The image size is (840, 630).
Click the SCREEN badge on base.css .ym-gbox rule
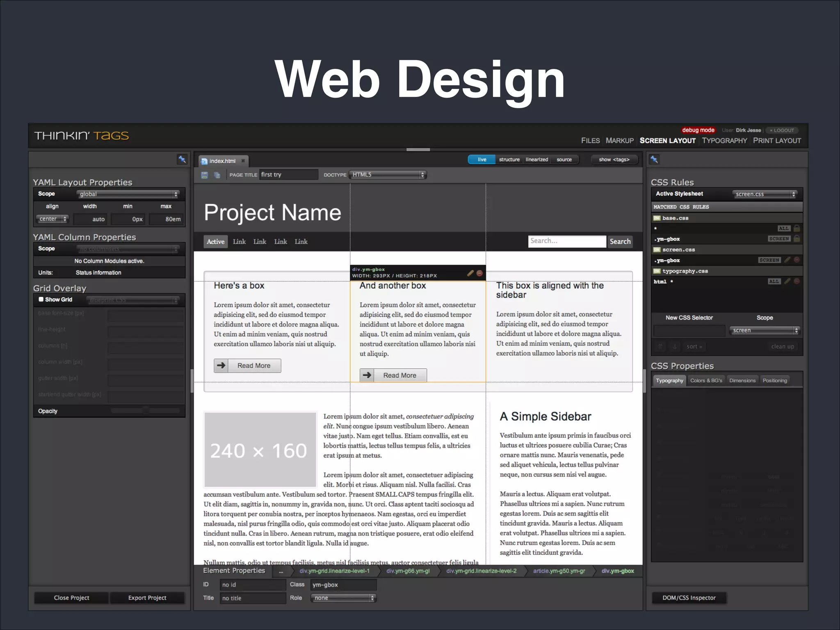click(x=779, y=239)
